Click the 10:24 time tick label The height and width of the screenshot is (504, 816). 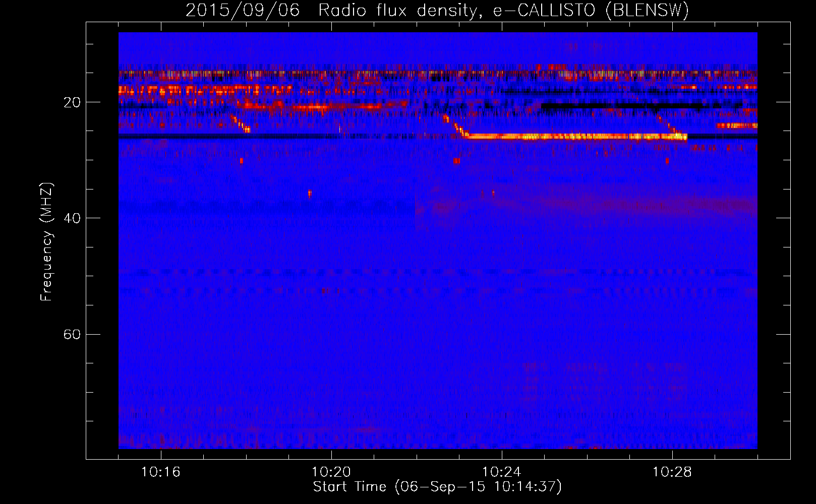(502, 472)
